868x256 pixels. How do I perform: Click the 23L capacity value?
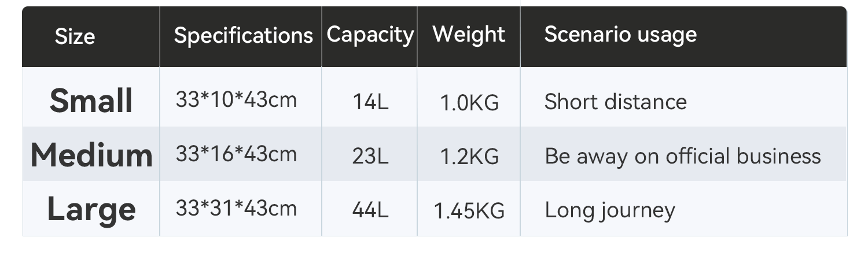(x=370, y=157)
